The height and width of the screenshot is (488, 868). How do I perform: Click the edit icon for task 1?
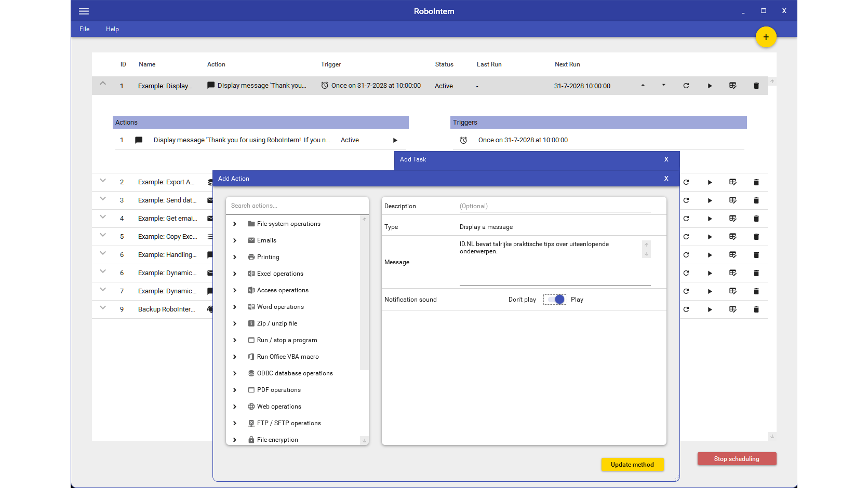click(732, 86)
